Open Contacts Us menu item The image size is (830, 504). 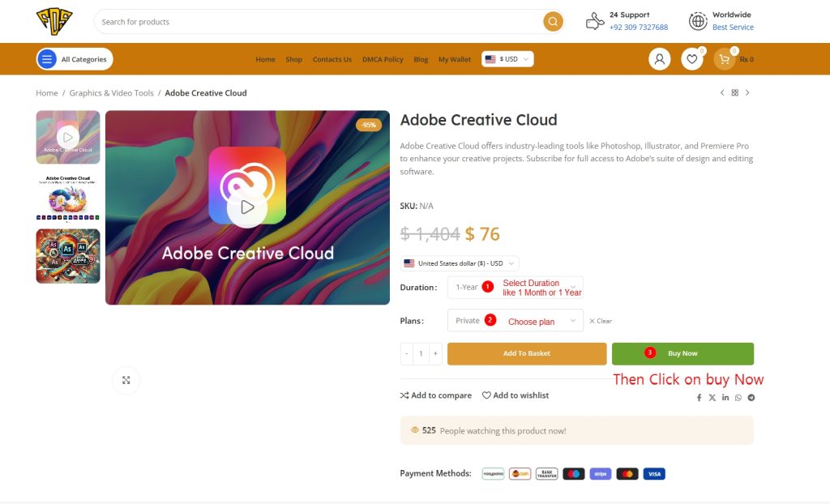point(332,59)
